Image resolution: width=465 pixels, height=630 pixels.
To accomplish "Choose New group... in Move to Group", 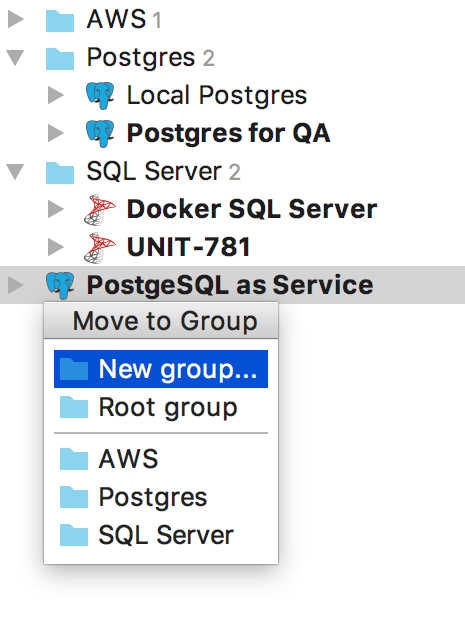I will [161, 369].
